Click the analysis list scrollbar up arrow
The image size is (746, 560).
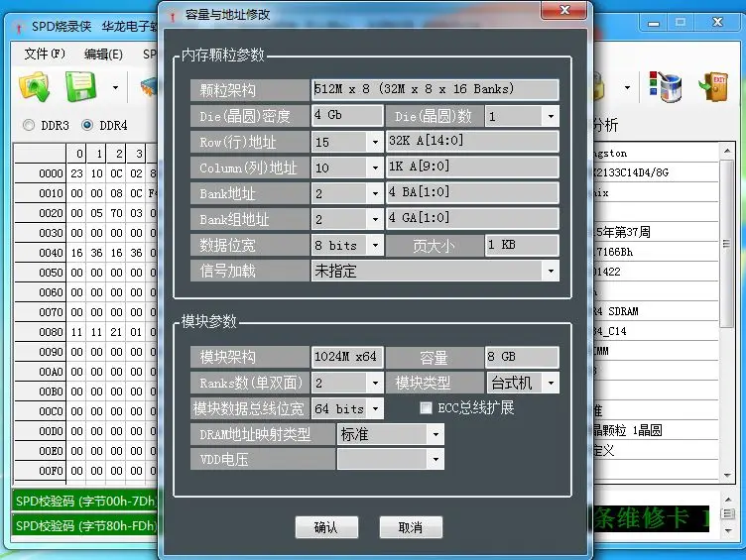pos(727,152)
